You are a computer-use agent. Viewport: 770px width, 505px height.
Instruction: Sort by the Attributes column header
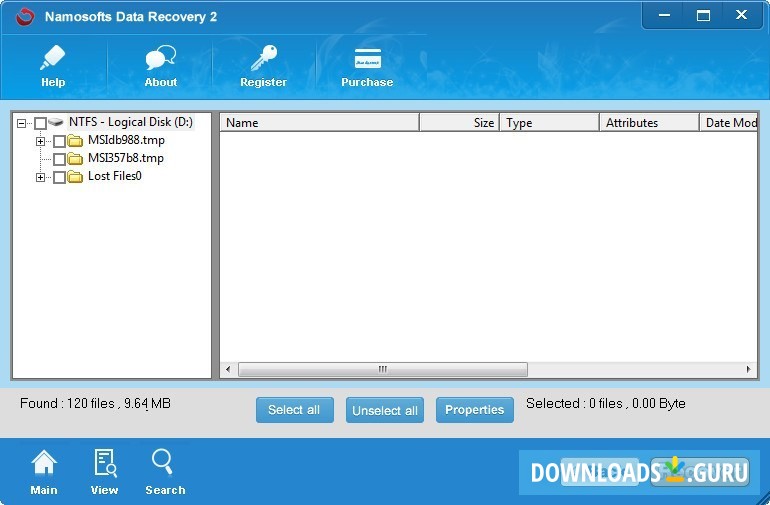[x=649, y=122]
